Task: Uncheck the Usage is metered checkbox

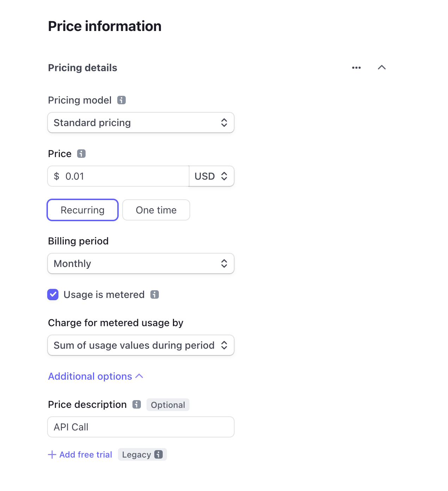Action: pos(53,294)
